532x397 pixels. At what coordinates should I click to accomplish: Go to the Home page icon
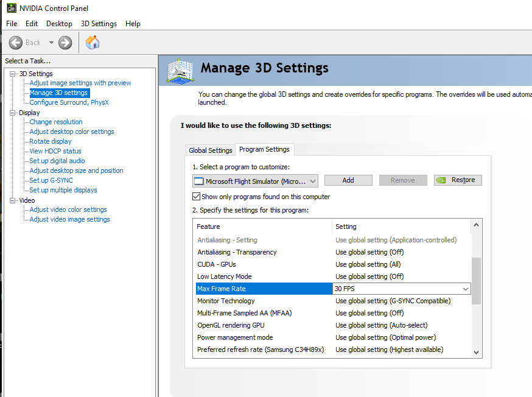(93, 43)
